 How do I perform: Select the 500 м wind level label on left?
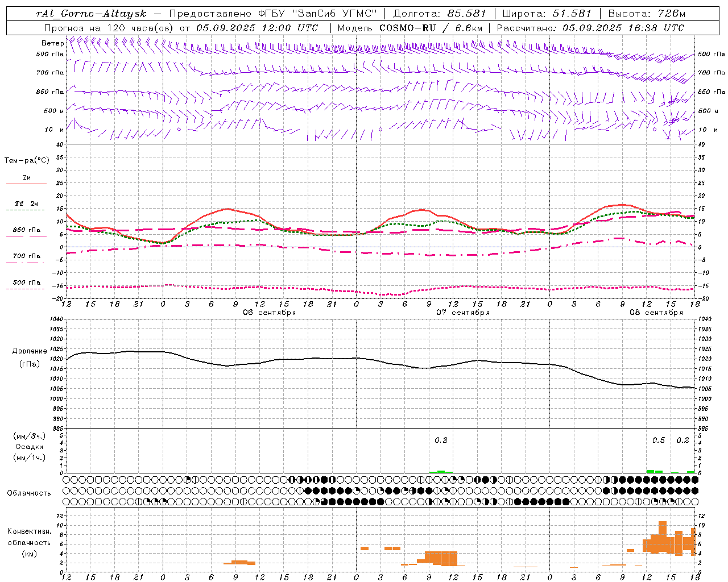click(x=54, y=111)
